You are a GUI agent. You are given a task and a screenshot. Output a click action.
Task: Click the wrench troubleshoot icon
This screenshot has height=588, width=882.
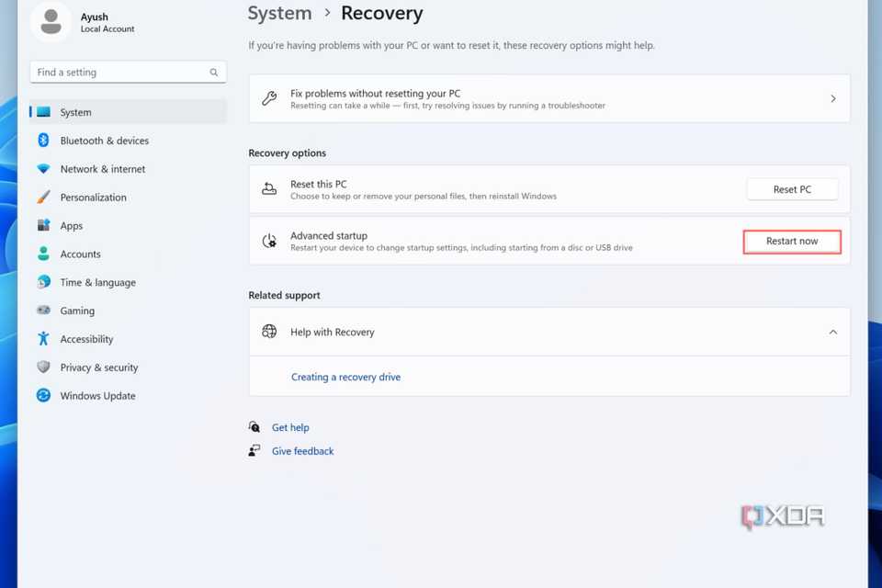pyautogui.click(x=269, y=98)
